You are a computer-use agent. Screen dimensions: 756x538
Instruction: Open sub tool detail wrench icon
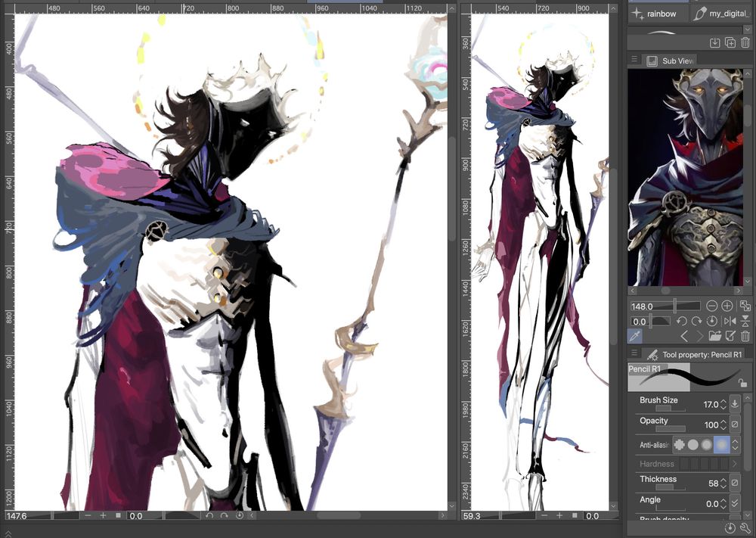pos(745,528)
